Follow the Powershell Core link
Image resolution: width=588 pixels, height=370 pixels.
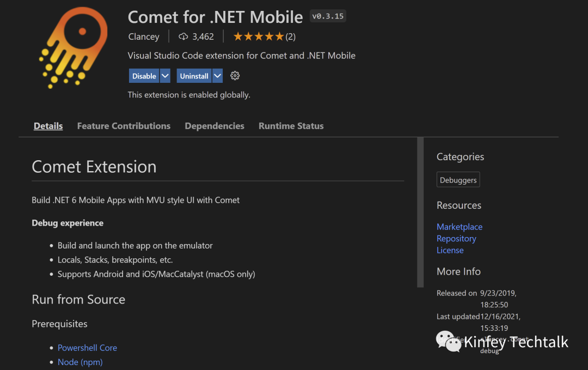(87, 348)
